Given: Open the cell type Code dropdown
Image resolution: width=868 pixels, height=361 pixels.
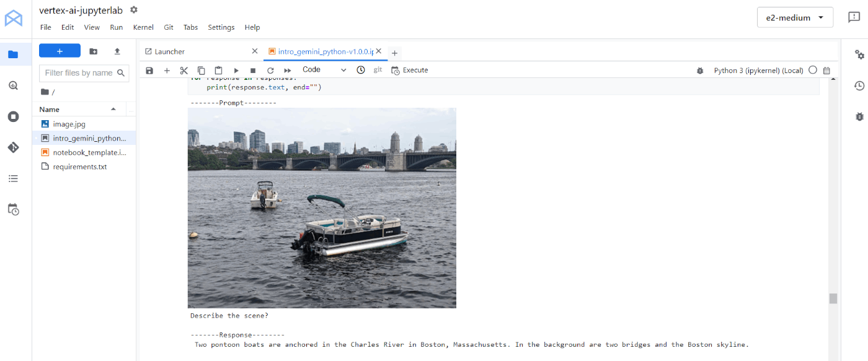Looking at the screenshot, I should click(x=324, y=70).
